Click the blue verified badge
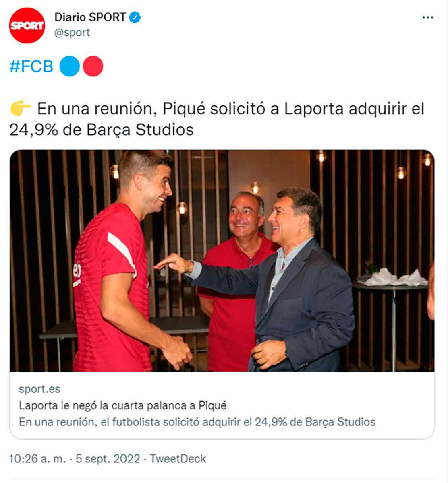Viewport: 448px width, 483px height. (135, 17)
